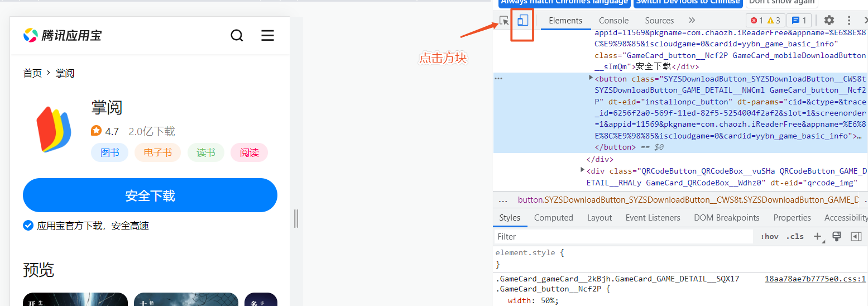Click the closing </button> == $0 line
The image size is (868, 306).
[x=629, y=147]
